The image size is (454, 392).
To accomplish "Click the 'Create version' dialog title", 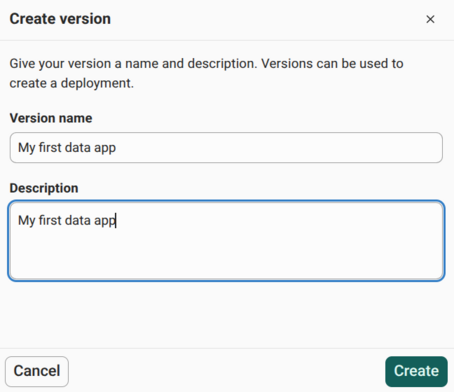I will (x=60, y=19).
